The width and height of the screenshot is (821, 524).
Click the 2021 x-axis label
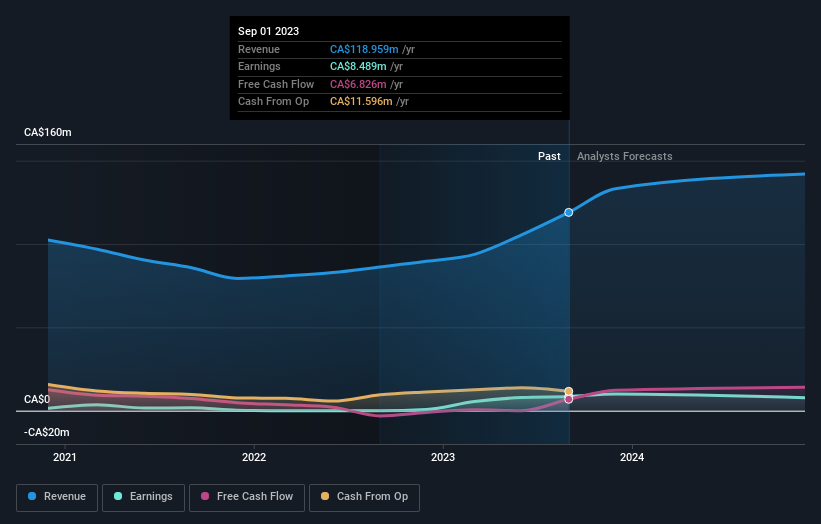(65, 458)
